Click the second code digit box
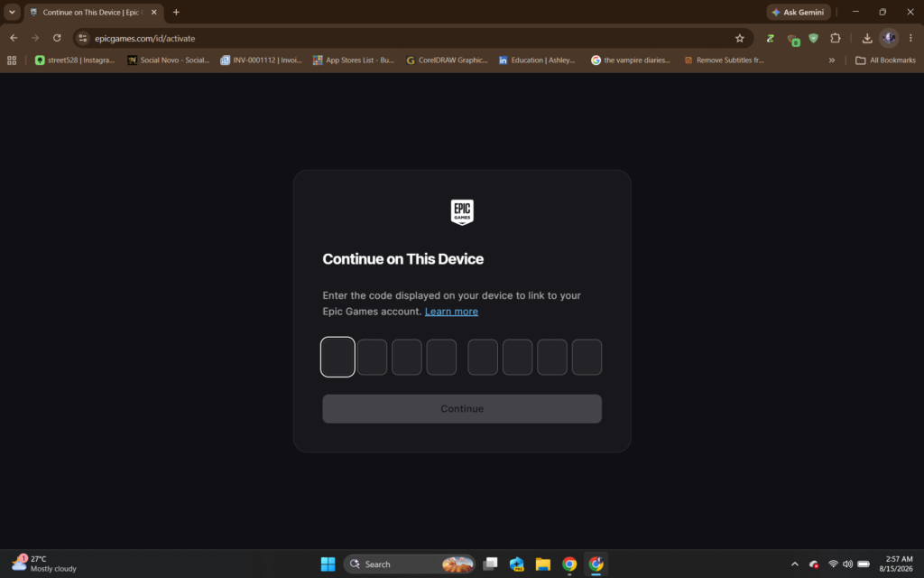Image resolution: width=924 pixels, height=578 pixels. tap(372, 357)
